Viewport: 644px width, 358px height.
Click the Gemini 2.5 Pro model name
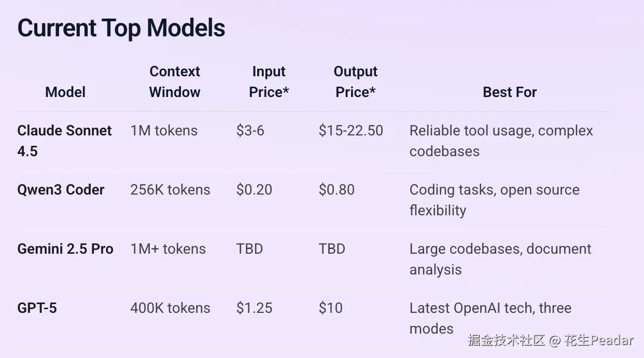coord(65,249)
